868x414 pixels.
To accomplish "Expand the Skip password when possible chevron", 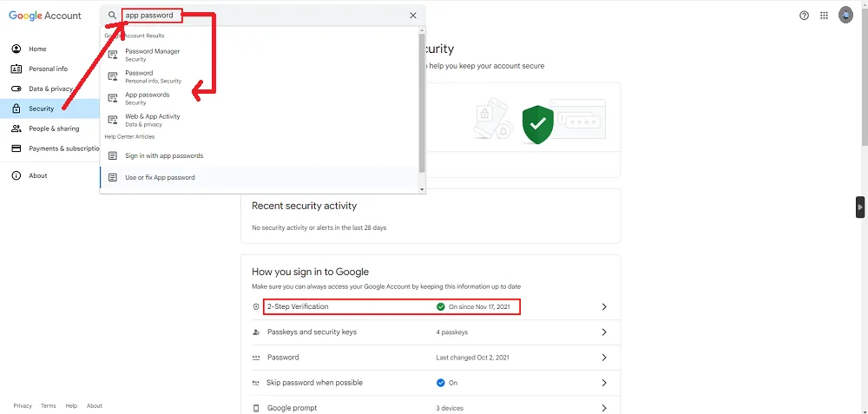I will (x=604, y=383).
